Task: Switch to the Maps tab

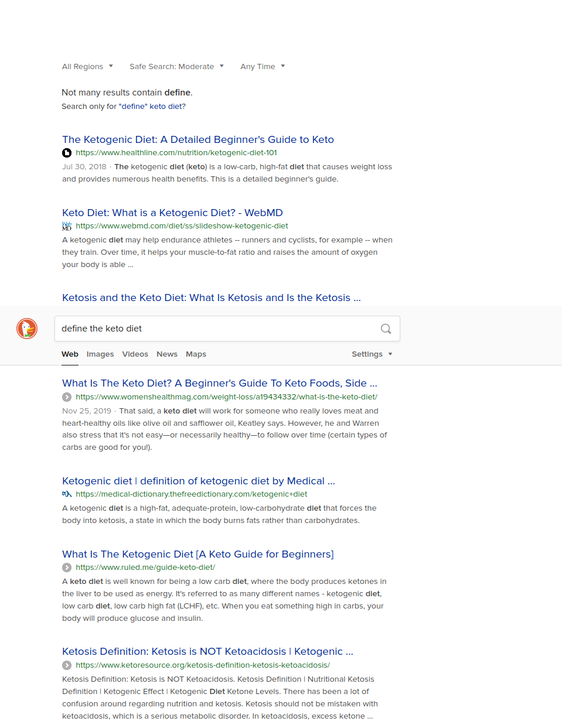Action: pyautogui.click(x=196, y=354)
